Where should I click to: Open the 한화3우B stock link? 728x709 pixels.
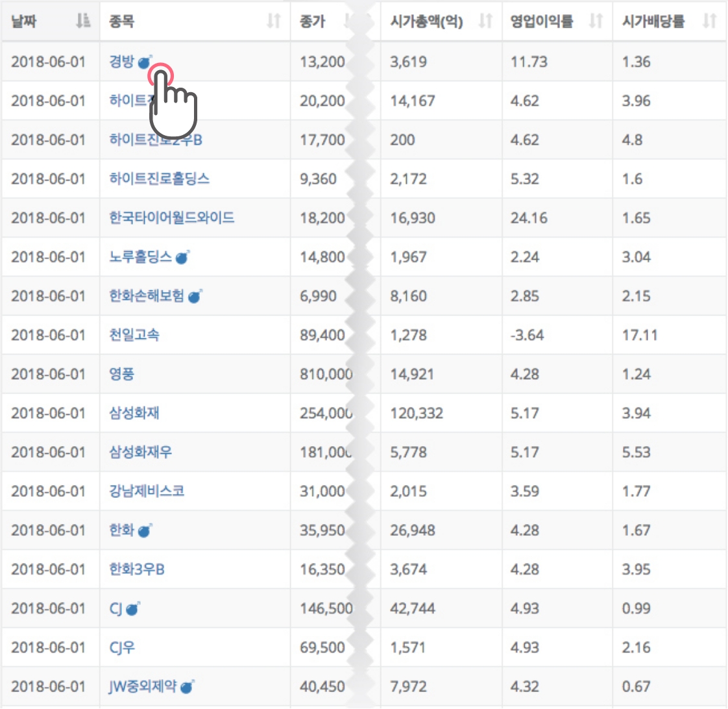(x=137, y=569)
